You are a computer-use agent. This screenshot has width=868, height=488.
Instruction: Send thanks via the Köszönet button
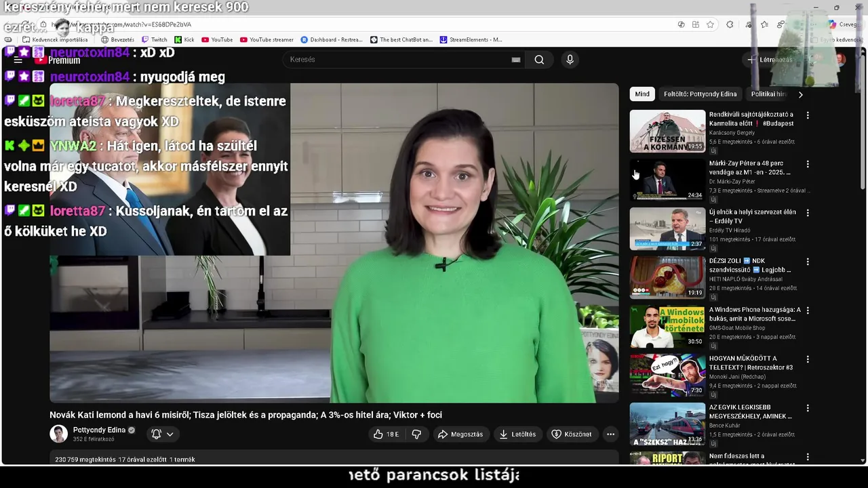pos(572,434)
